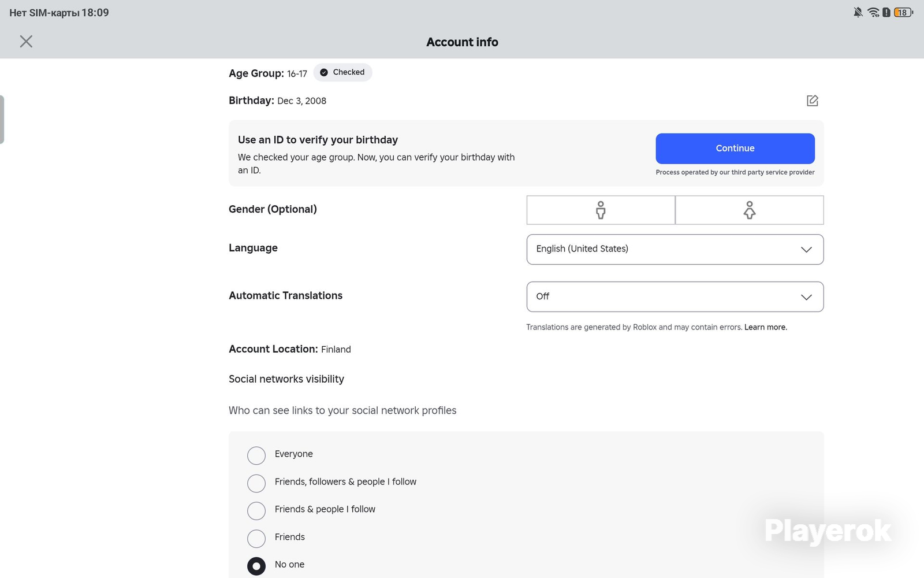Tap the Continue button for ID verification

click(735, 149)
